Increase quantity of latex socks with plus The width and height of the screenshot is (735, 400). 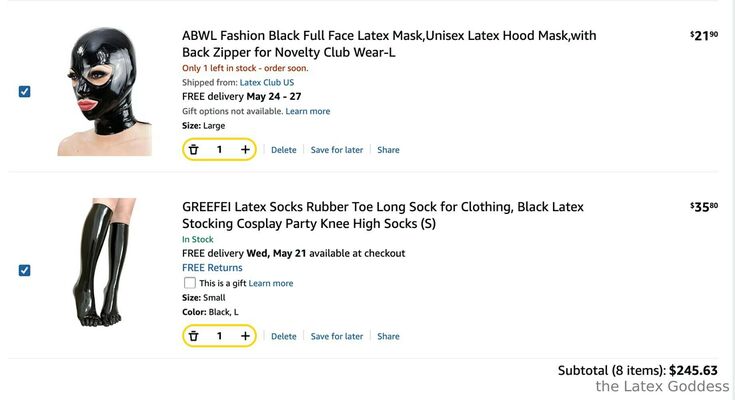click(x=245, y=336)
